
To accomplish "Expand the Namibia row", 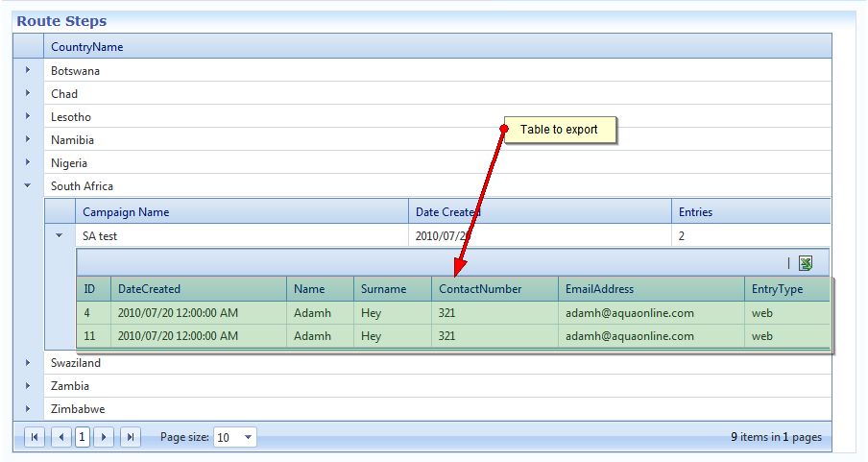I will point(28,139).
